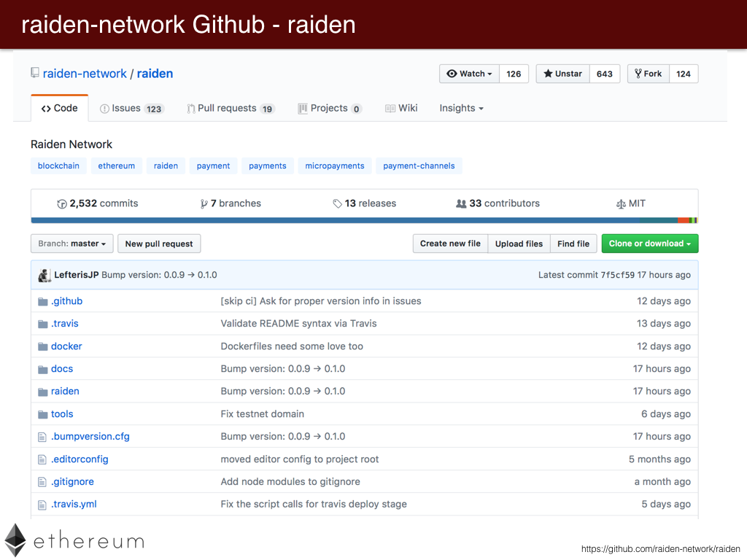This screenshot has width=747, height=560.
Task: Click the folder icon for .travis
Action: pos(43,324)
